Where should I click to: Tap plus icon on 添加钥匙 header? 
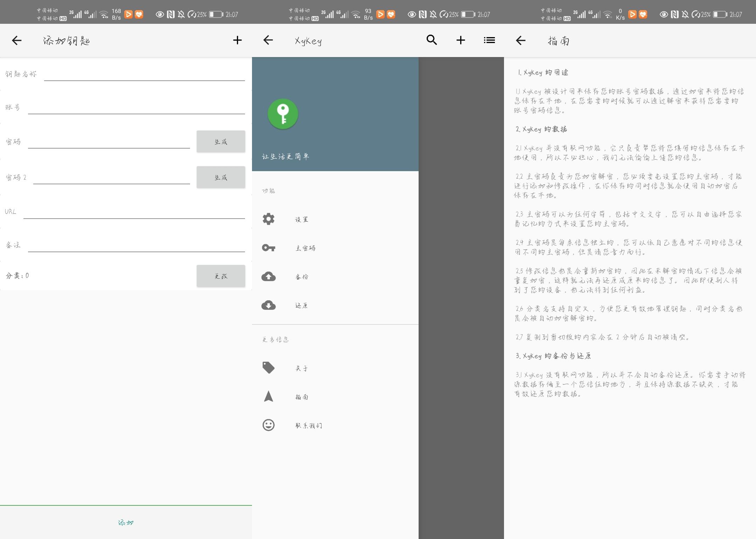[237, 40]
